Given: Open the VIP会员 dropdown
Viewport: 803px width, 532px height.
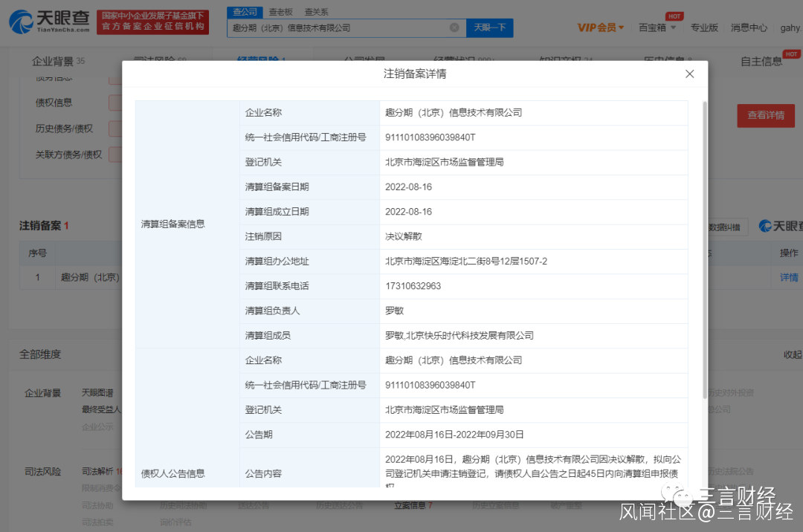Looking at the screenshot, I should pyautogui.click(x=601, y=27).
